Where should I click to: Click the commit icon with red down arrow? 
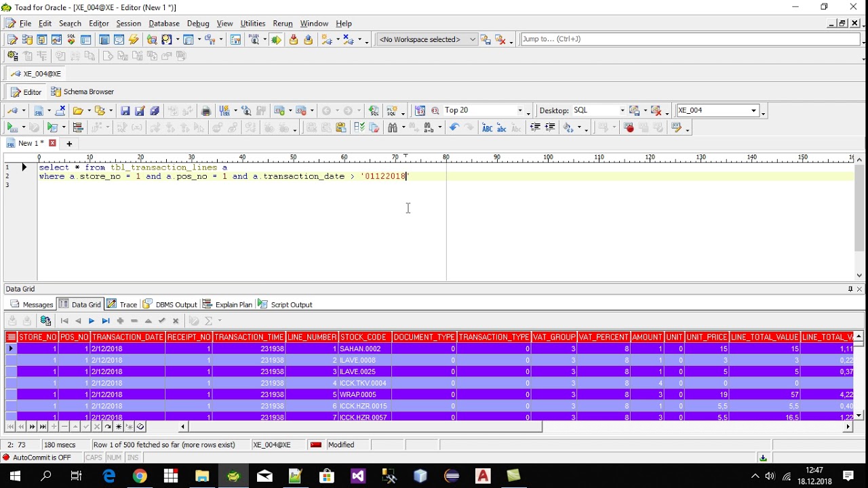pyautogui.click(x=294, y=40)
